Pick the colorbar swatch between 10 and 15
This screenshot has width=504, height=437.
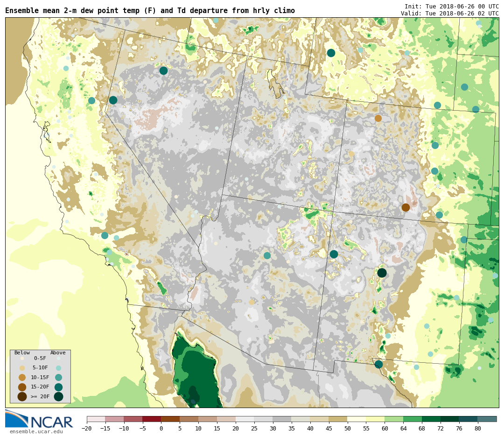(x=208, y=419)
